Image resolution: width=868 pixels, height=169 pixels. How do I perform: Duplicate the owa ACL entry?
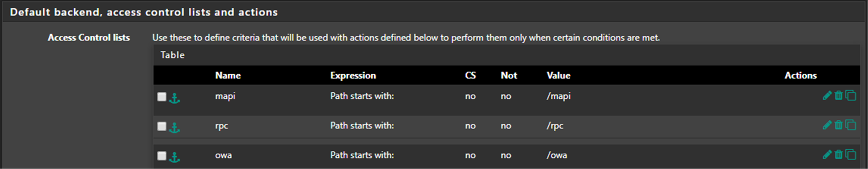pyautogui.click(x=851, y=155)
